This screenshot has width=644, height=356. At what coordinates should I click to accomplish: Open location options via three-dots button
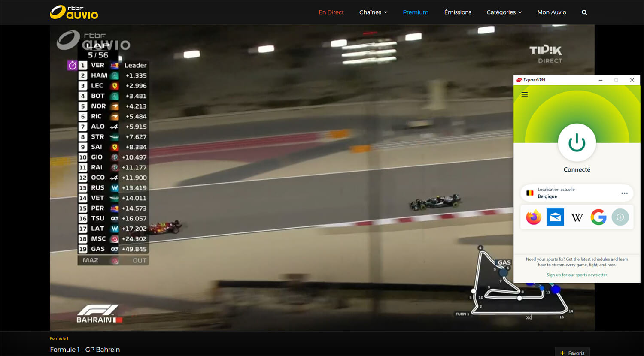point(624,193)
